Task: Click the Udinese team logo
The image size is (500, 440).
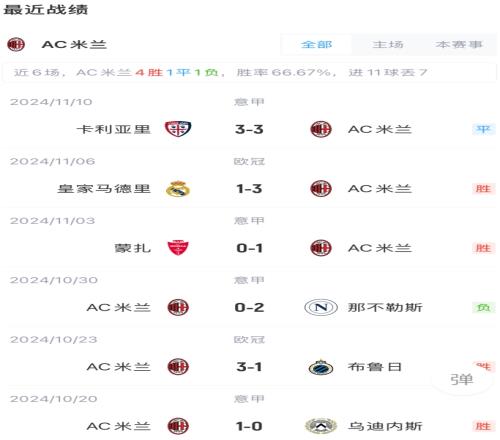Action: [x=321, y=426]
